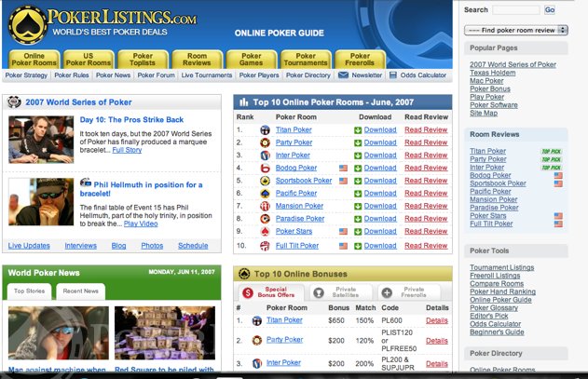Open the Online Poker Rooms tab
The image size is (588, 379).
[x=34, y=60]
